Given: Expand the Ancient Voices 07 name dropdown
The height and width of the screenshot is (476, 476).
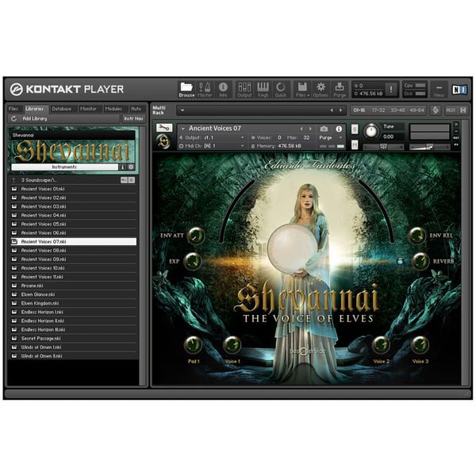Looking at the screenshot, I should 182,129.
